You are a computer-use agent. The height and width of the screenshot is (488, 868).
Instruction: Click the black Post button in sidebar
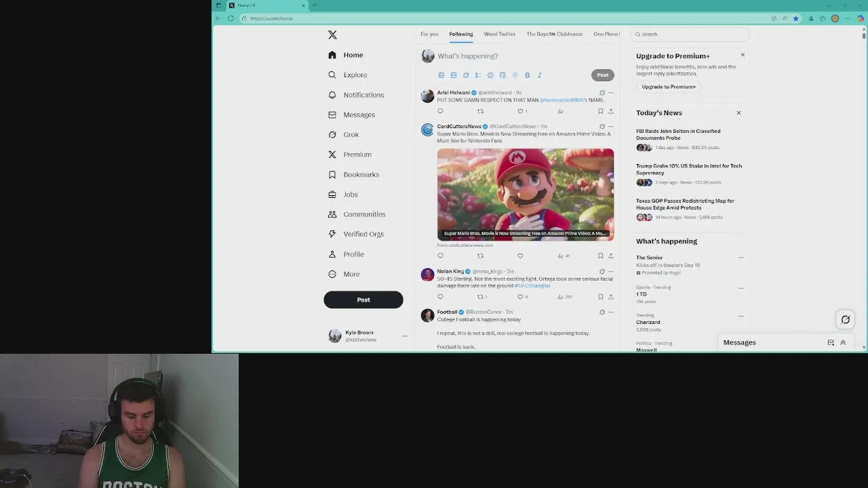363,300
